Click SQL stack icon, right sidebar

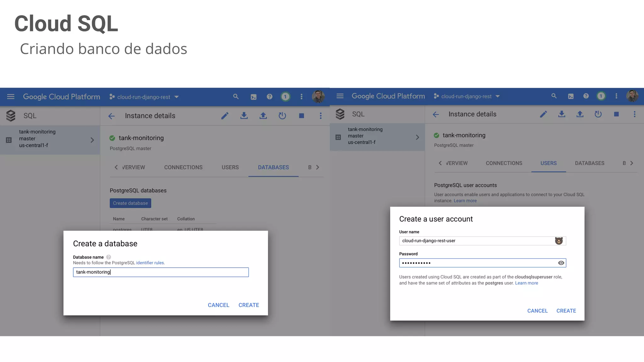pos(340,114)
